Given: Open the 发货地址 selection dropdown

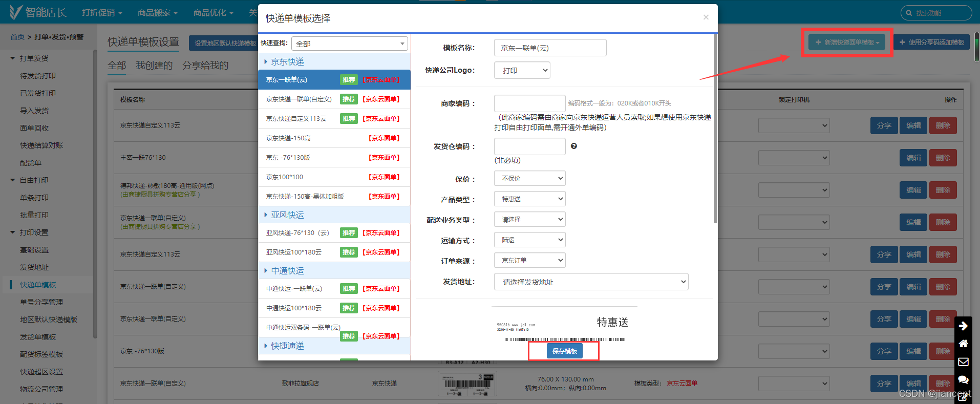Looking at the screenshot, I should point(591,282).
